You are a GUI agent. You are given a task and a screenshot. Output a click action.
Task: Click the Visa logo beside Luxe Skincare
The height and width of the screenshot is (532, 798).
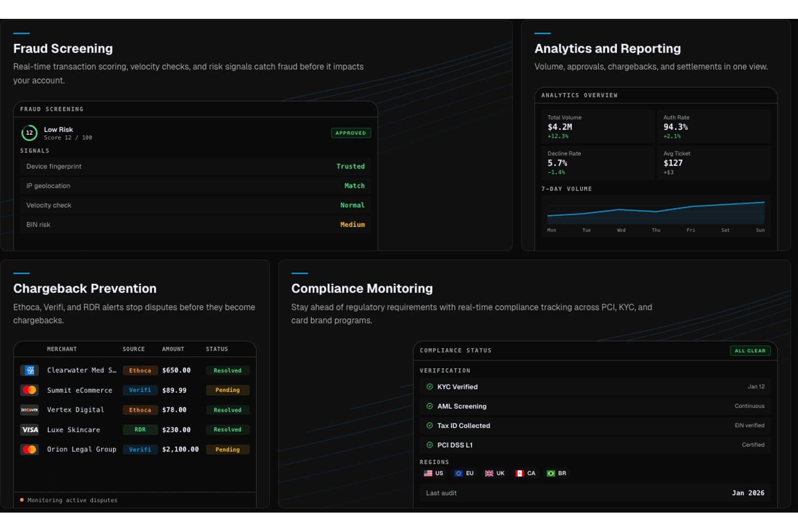click(30, 430)
